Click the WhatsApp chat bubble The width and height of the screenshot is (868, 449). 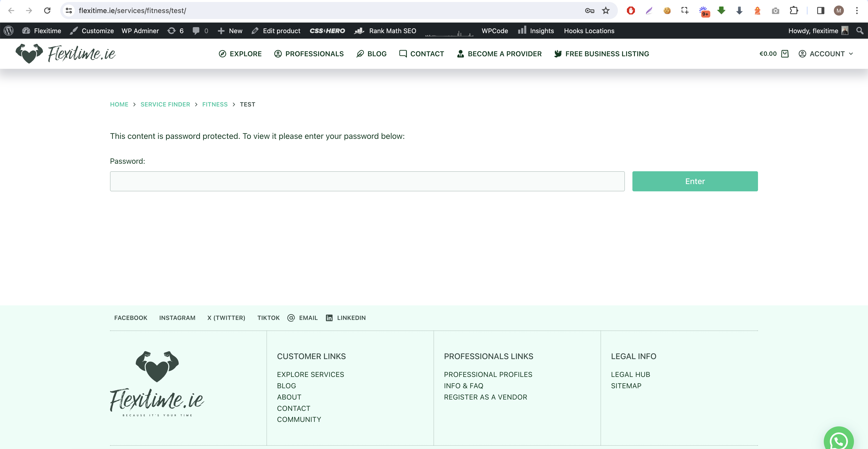[x=838, y=439]
